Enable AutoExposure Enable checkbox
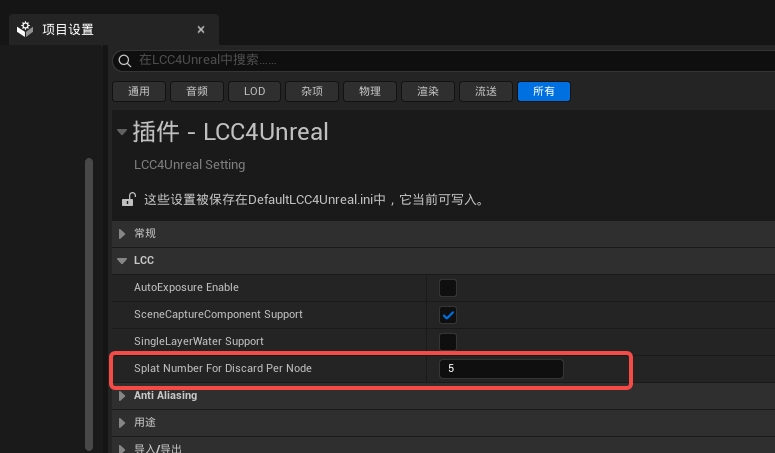 [x=448, y=288]
